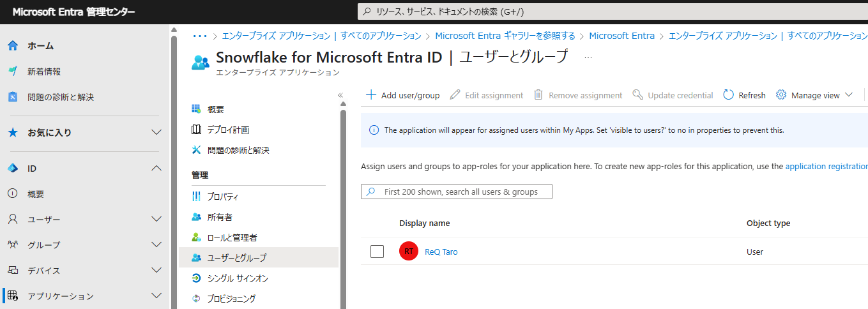Open the Manage view dropdown arrow
The height and width of the screenshot is (309, 868).
pos(849,95)
